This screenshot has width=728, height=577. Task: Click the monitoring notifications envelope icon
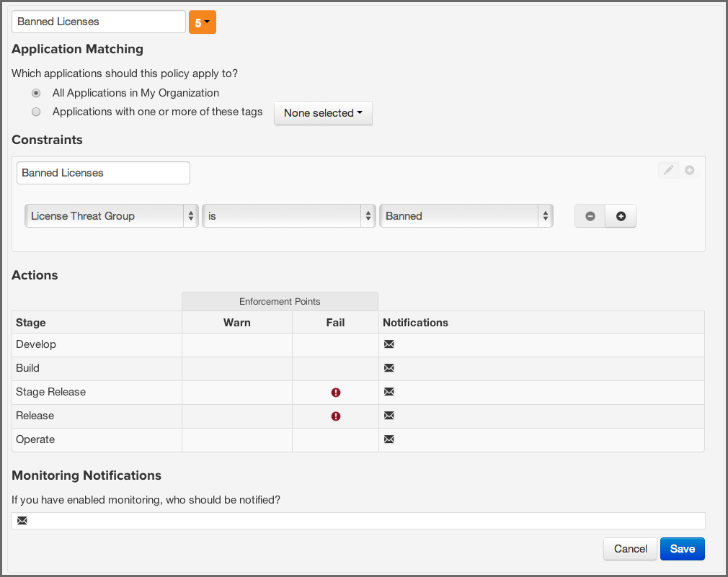point(22,520)
